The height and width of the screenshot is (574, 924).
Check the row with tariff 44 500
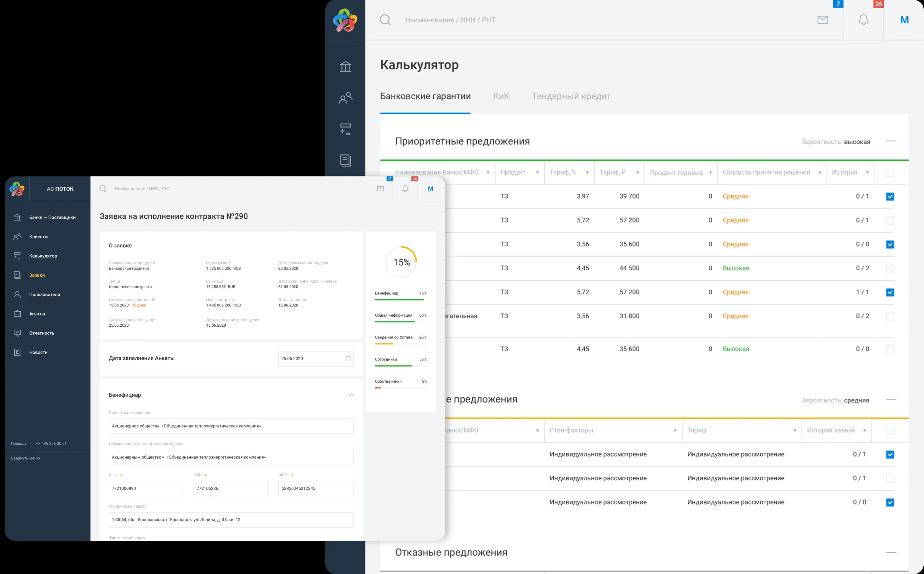(890, 268)
